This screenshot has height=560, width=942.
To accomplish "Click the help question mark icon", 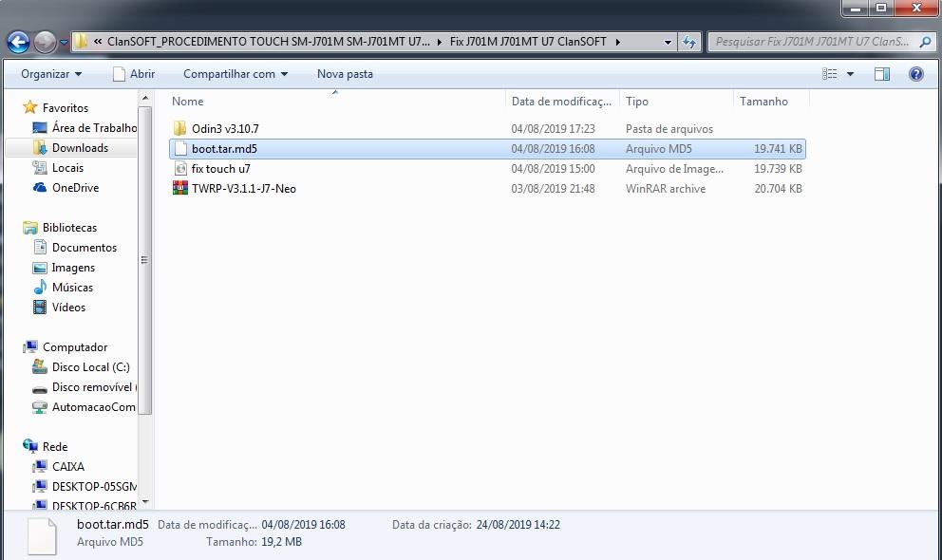I will [x=916, y=74].
